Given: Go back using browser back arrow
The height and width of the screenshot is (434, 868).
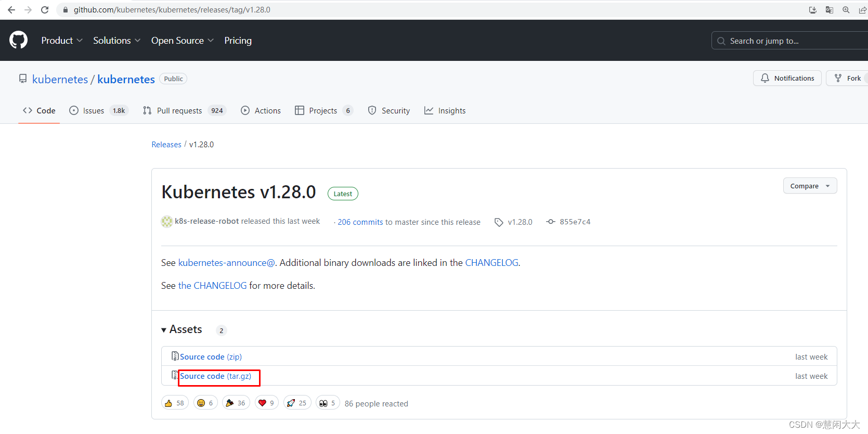Looking at the screenshot, I should click(11, 10).
